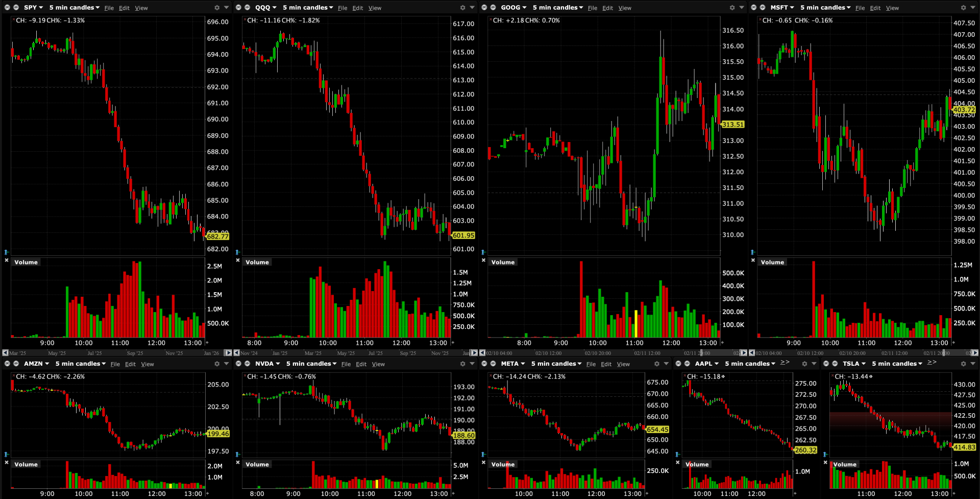980x499 pixels.
Task: Click the SPY time range slider bar
Action: click(x=116, y=353)
